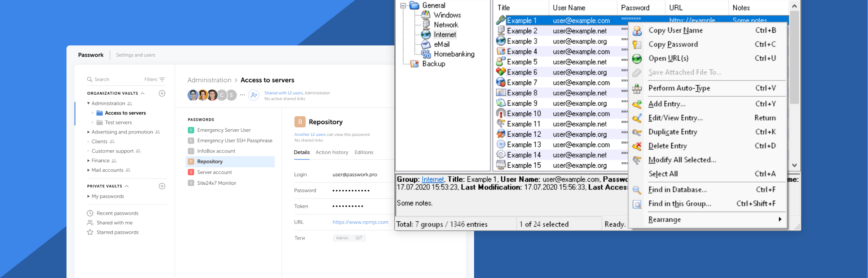Screen dimensions: 868x278
Task: Expand the Finance vault
Action: (x=88, y=160)
